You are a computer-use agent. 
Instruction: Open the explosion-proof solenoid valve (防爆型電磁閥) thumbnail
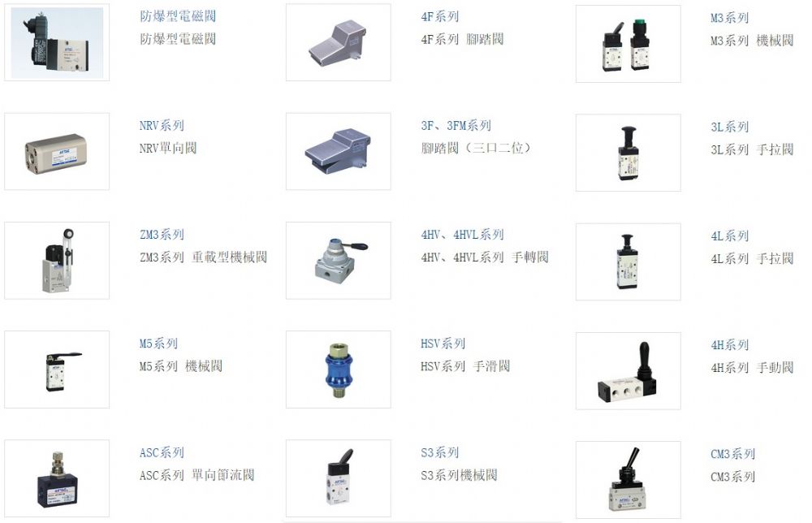[x=57, y=42]
